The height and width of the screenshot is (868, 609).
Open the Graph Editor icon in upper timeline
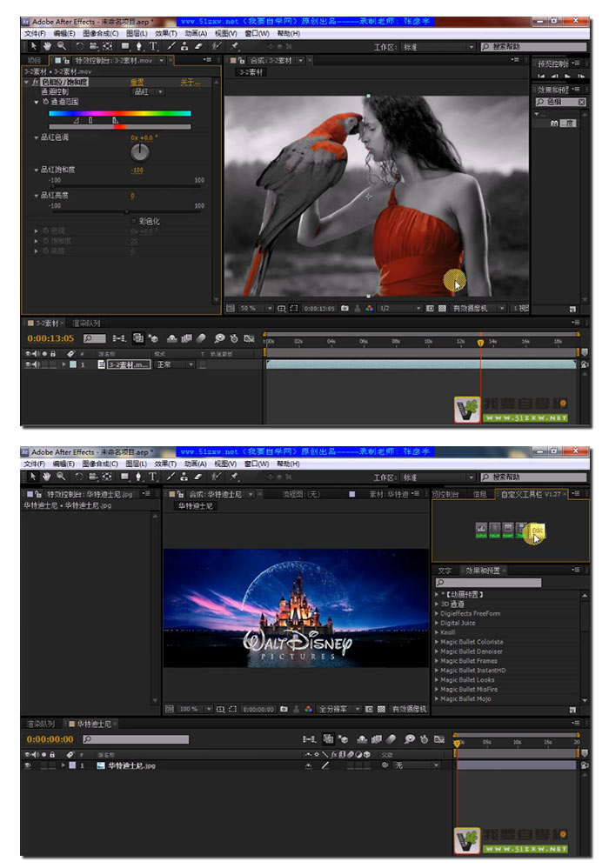point(250,337)
